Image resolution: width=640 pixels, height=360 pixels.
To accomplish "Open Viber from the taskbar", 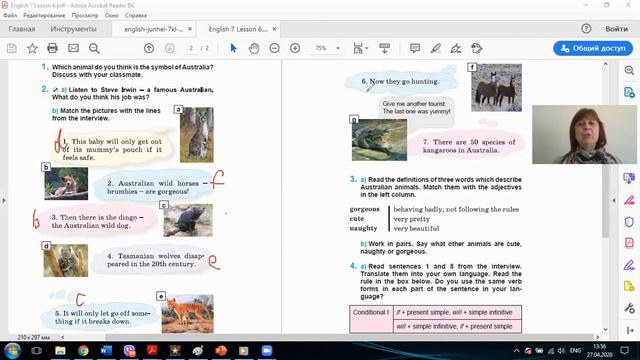I will (x=129, y=351).
